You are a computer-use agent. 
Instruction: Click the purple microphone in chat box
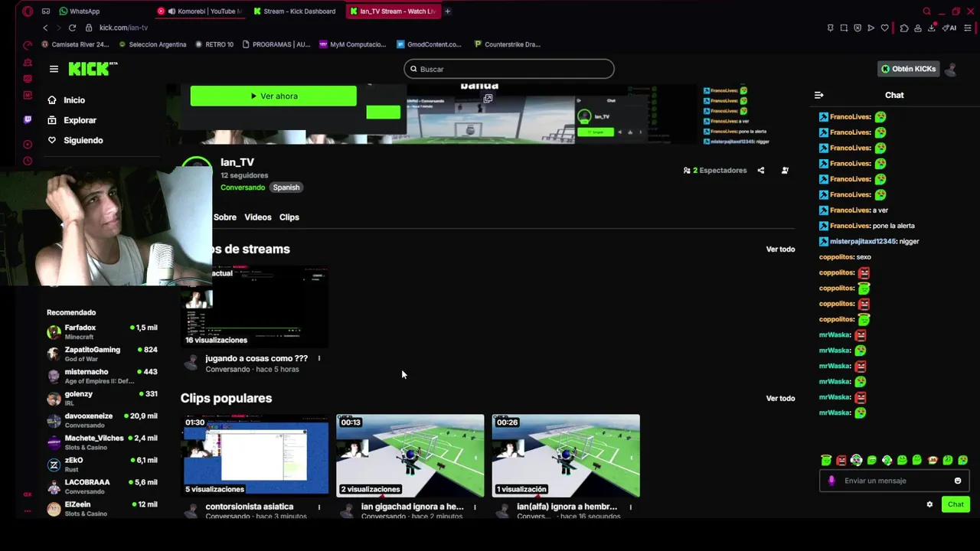[831, 481]
